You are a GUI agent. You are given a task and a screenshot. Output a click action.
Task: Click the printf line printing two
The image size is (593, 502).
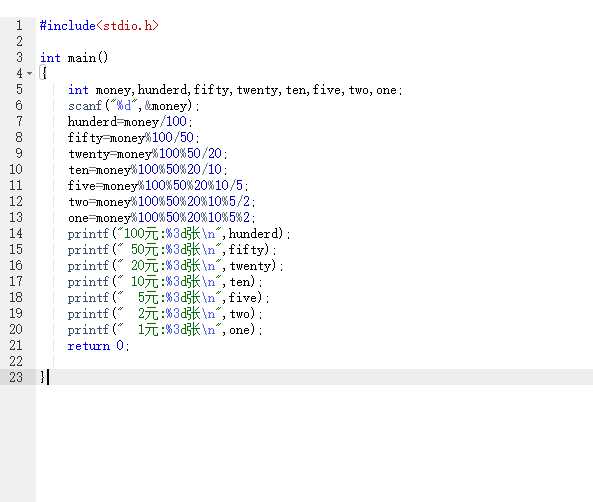[x=165, y=314]
